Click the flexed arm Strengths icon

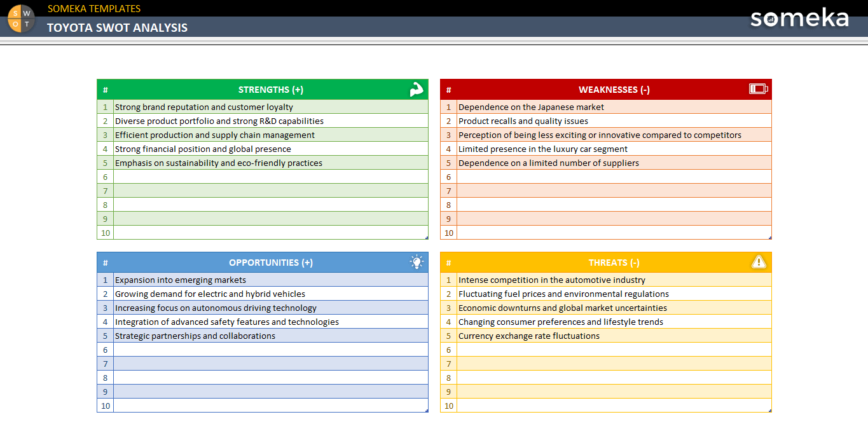417,90
